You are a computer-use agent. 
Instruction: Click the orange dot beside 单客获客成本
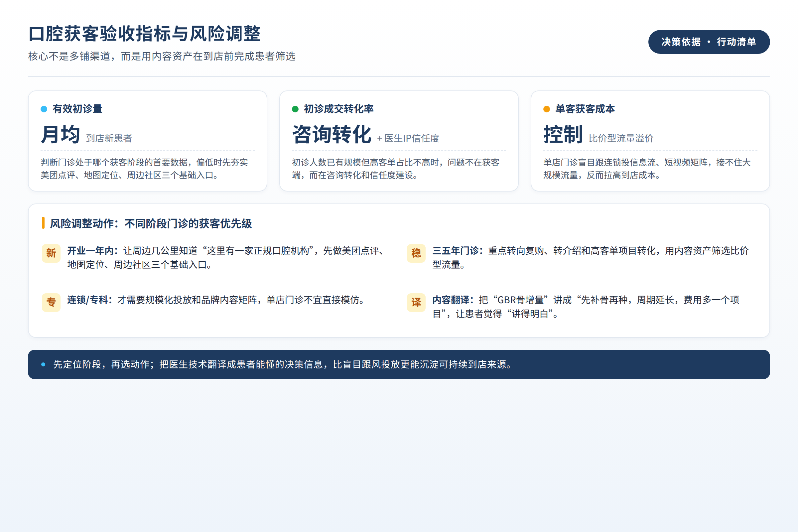tap(547, 109)
